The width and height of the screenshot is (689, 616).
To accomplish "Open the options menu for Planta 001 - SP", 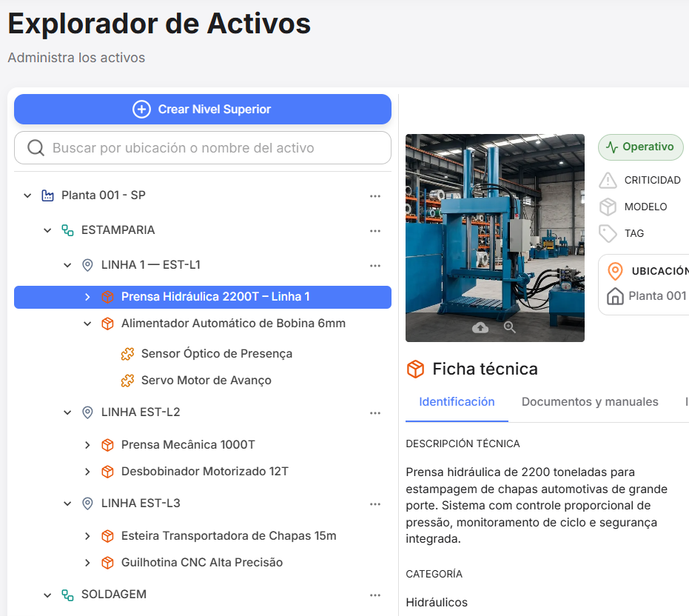I will (374, 196).
